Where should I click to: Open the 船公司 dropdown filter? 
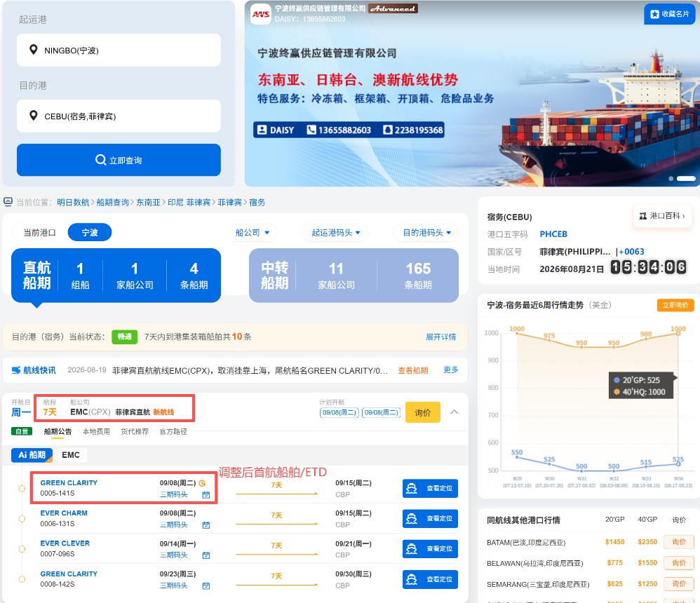click(253, 233)
